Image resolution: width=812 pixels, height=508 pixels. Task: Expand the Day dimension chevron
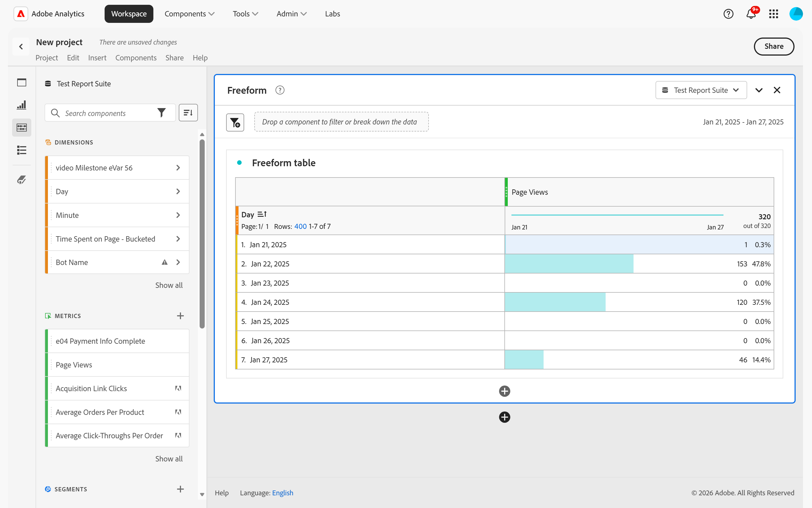point(178,192)
